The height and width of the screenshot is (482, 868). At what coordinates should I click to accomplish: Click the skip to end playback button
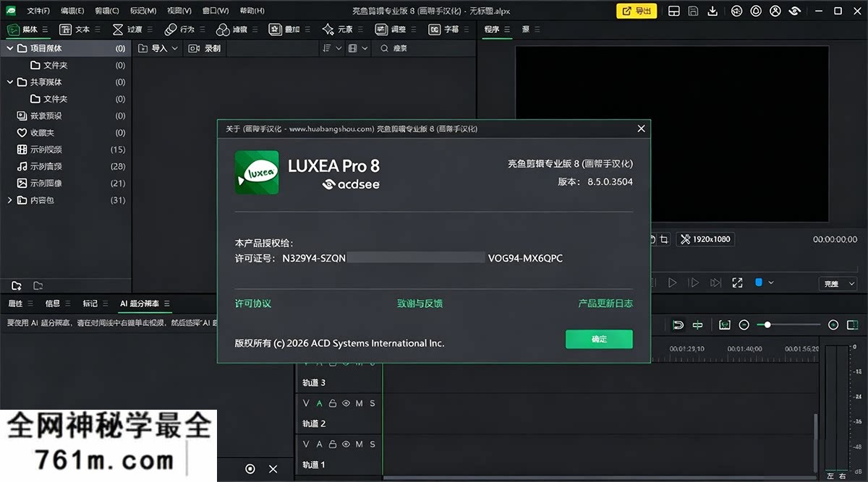click(x=715, y=283)
